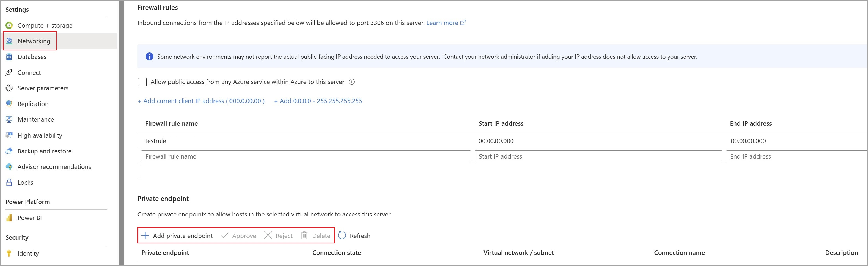This screenshot has width=868, height=266.
Task: Click the Server parameters gear icon
Action: (9, 88)
